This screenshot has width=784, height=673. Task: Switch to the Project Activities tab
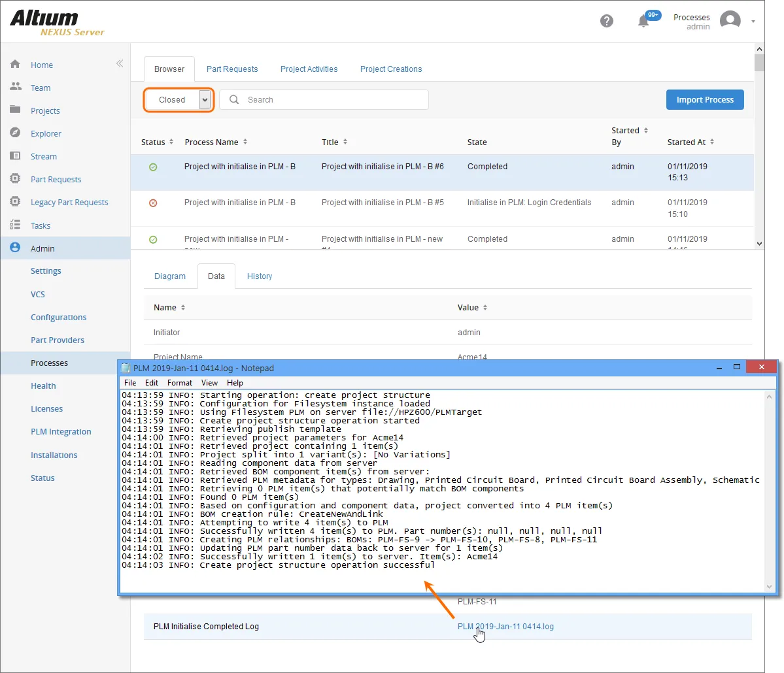(309, 69)
